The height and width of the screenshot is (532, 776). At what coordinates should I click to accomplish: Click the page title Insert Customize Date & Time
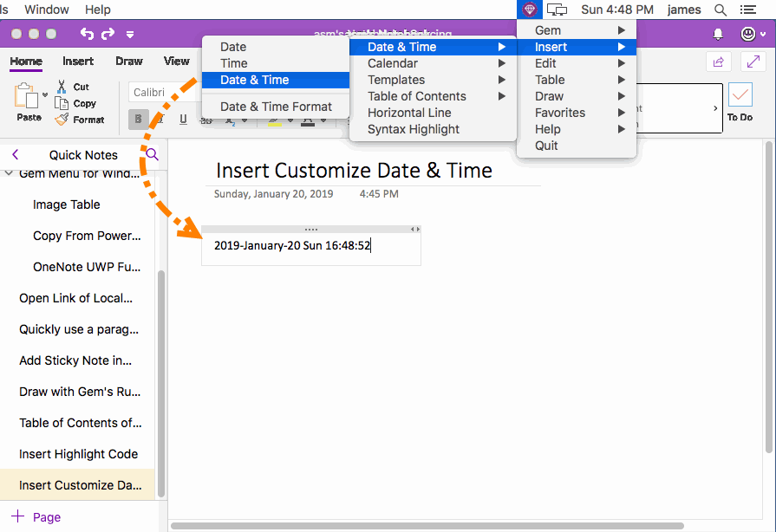354,171
